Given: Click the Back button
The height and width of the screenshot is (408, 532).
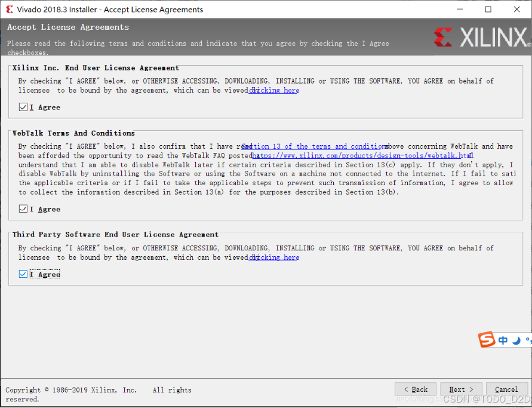Looking at the screenshot, I should coord(416,389).
